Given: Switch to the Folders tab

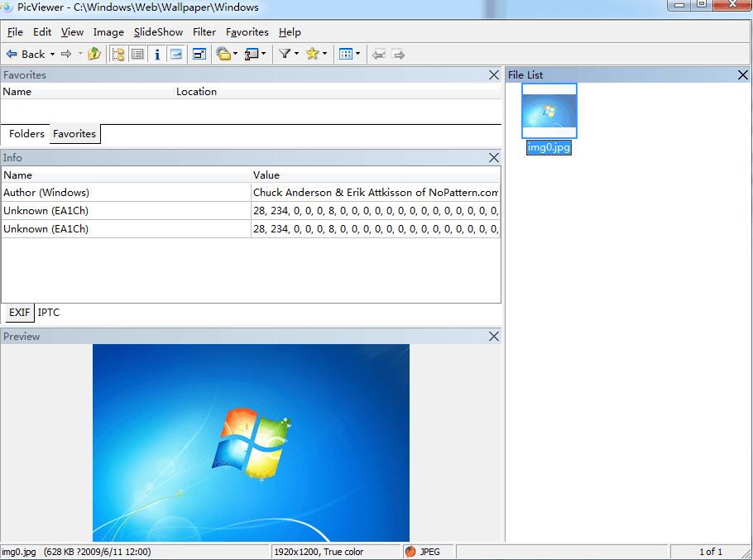Looking at the screenshot, I should (x=26, y=134).
